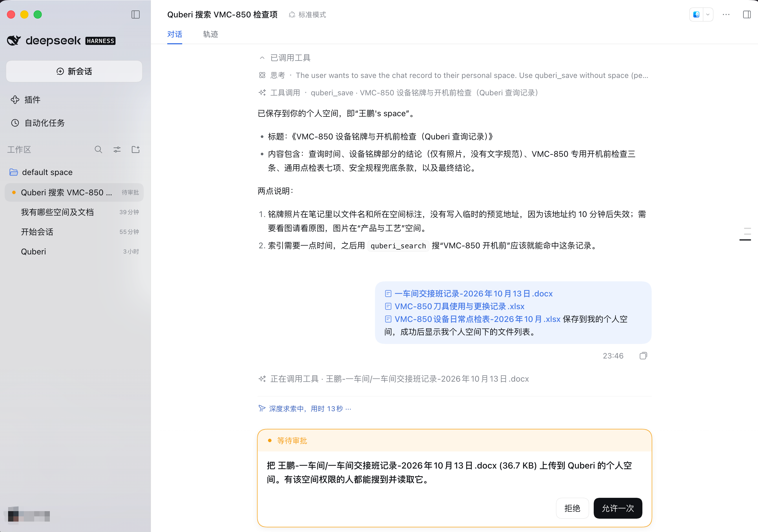
Task: Click the 待审批 status badge
Action: coord(130,192)
